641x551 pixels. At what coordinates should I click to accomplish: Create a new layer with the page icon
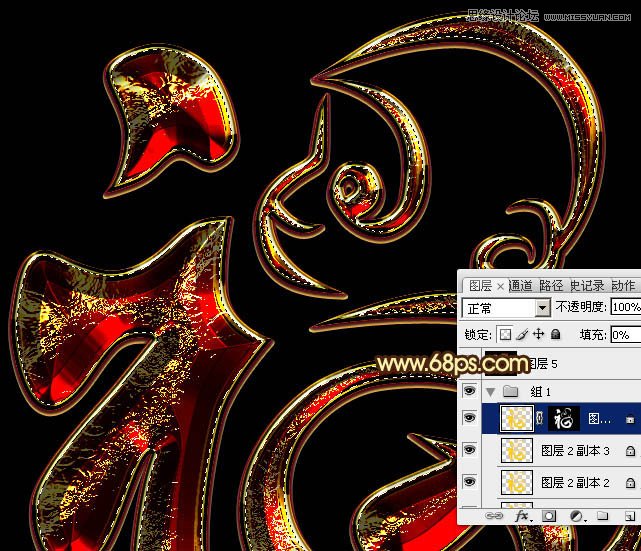point(630,517)
